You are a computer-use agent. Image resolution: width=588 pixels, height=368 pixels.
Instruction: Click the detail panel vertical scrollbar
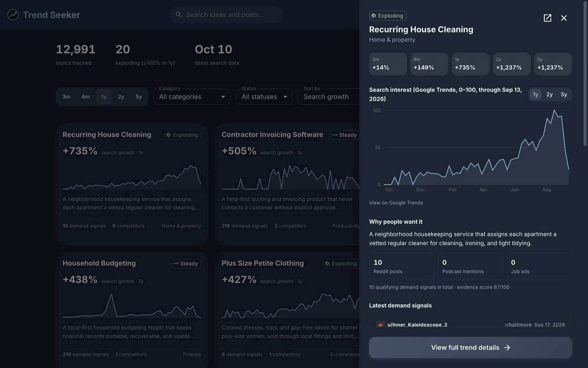585,74
